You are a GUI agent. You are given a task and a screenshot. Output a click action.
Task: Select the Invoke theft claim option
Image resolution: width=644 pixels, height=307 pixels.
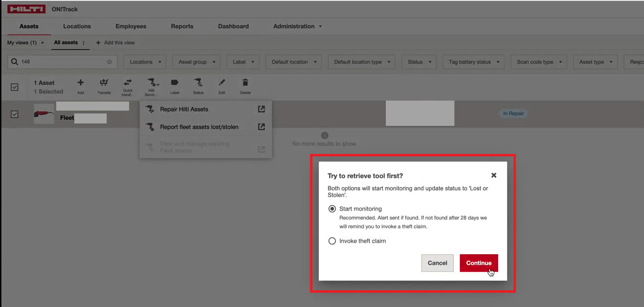click(x=332, y=241)
